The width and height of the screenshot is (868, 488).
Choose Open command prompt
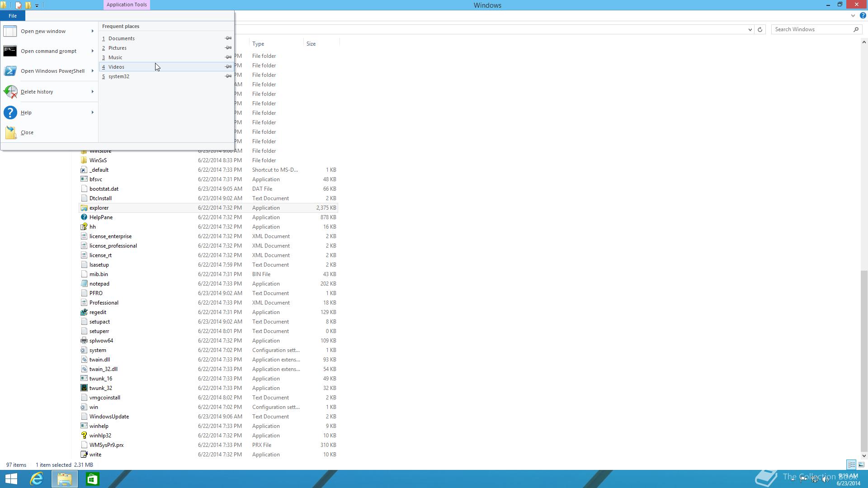click(48, 51)
